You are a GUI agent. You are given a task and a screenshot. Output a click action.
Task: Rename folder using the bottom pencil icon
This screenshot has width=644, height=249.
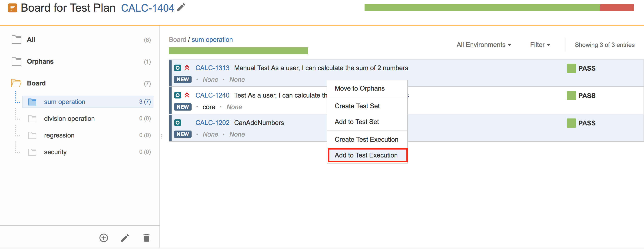click(125, 238)
